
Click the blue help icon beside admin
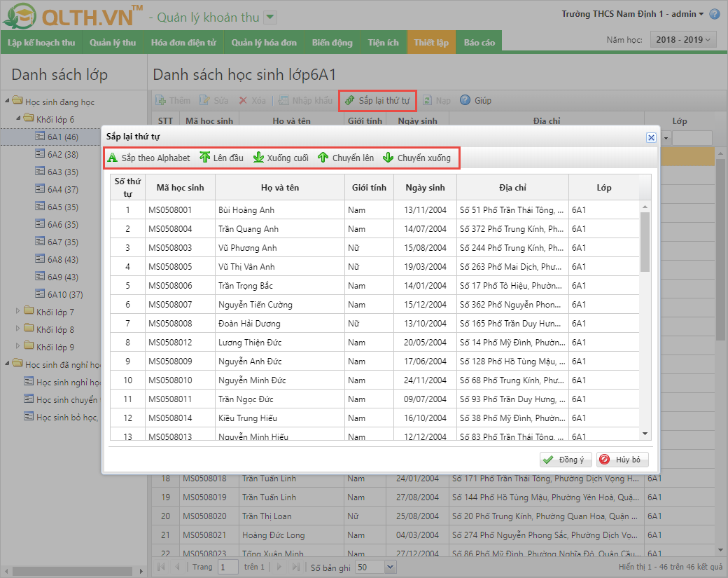714,14
